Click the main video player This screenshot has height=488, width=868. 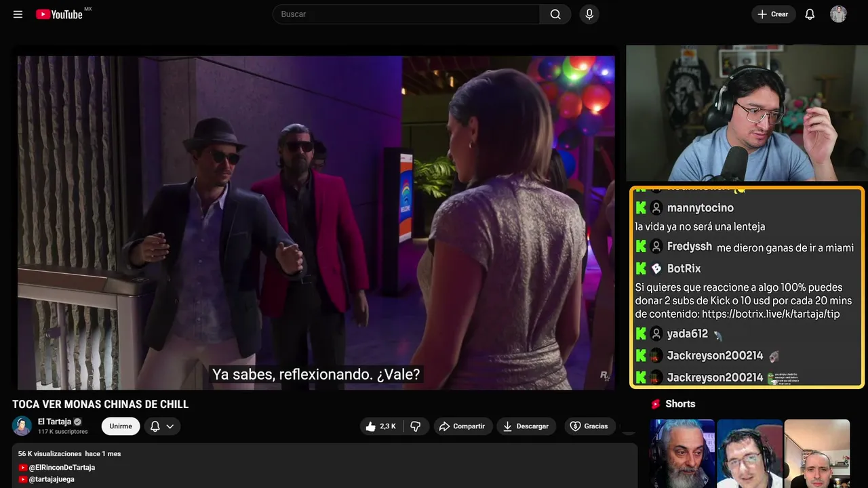316,222
